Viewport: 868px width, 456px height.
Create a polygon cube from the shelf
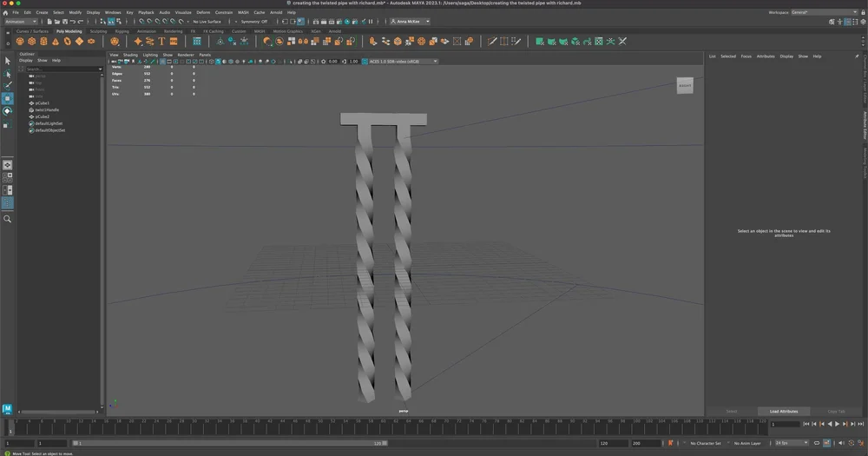pyautogui.click(x=32, y=42)
